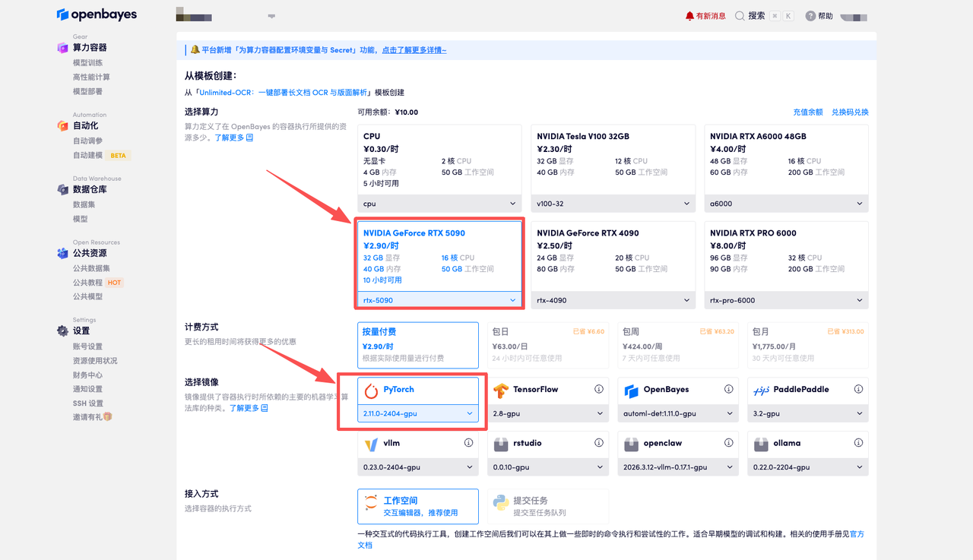The image size is (973, 560).
Task: Click the OpenBayes logo
Action: point(97,14)
